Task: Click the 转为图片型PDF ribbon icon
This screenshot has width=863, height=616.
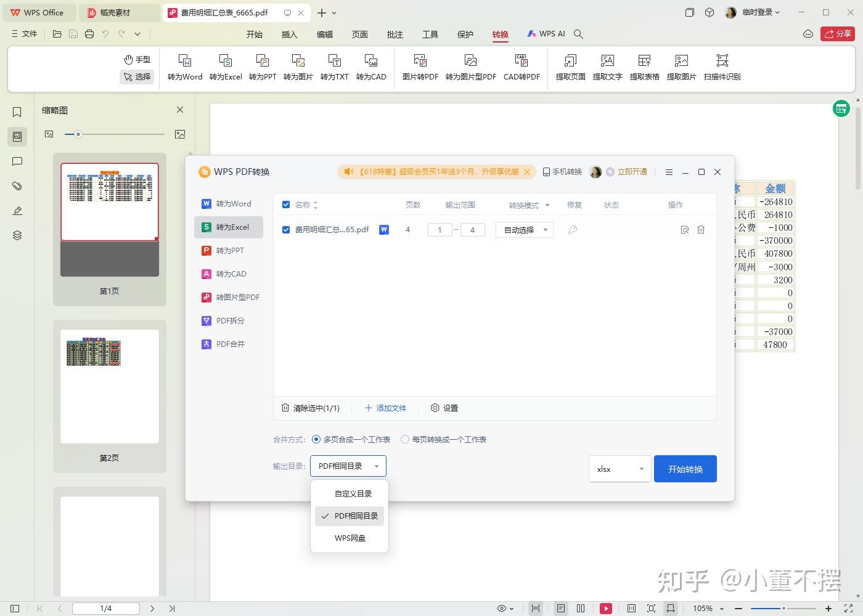Action: pyautogui.click(x=471, y=67)
